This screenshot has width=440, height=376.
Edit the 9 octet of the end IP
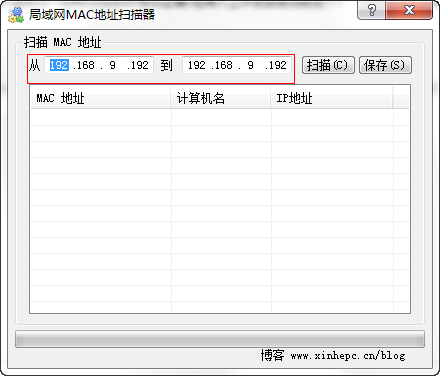251,65
